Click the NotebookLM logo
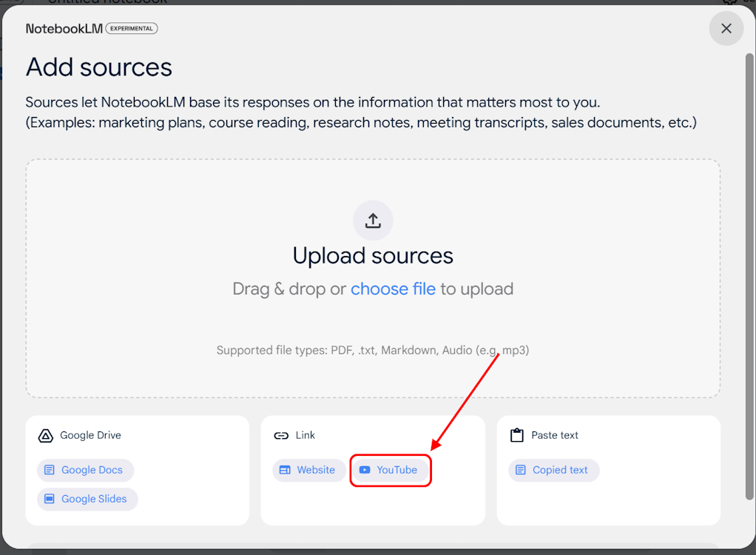The image size is (756, 555). pyautogui.click(x=64, y=29)
